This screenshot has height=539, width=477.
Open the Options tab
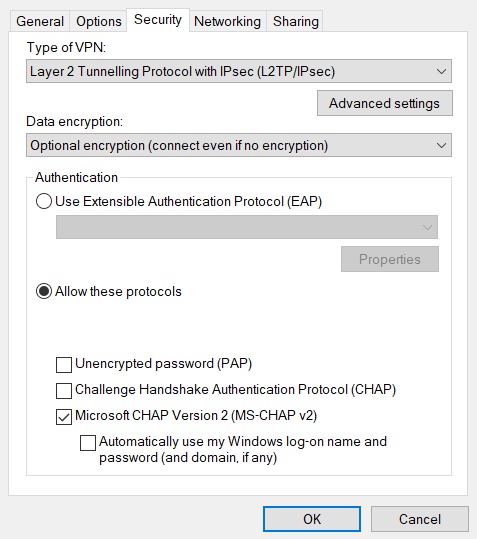click(x=99, y=21)
